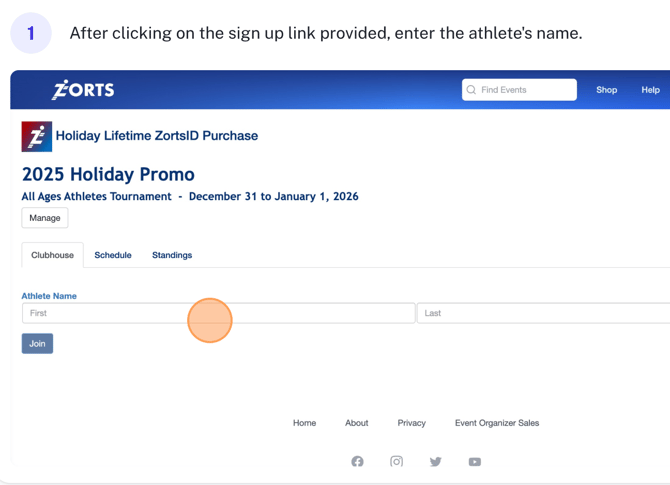Screen dimensions: 670x485
Task: Open the YouTube footer icon
Action: point(474,462)
